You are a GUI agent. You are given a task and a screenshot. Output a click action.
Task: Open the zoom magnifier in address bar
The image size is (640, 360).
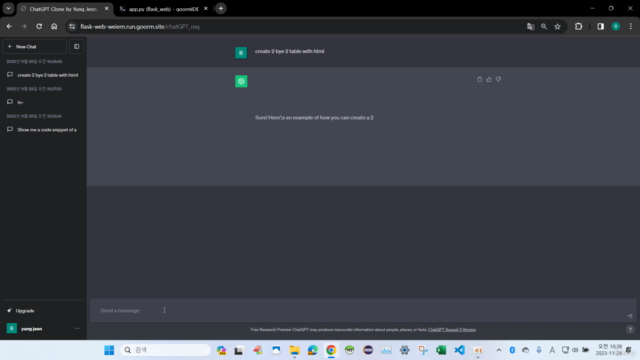544,27
